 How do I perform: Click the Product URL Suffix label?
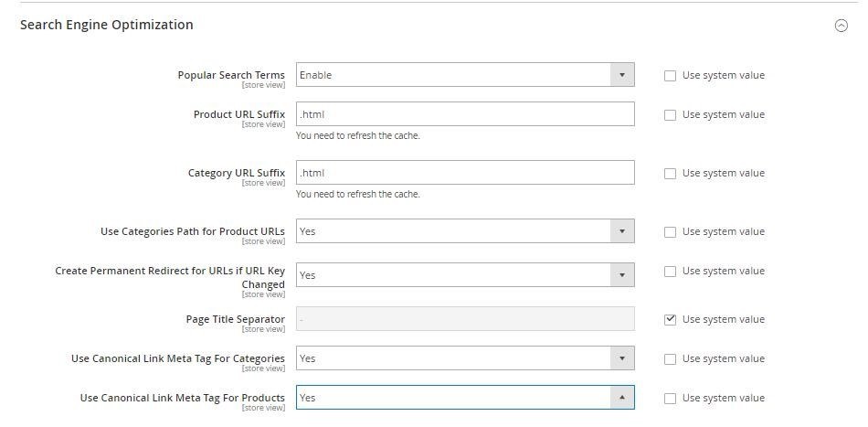point(239,114)
